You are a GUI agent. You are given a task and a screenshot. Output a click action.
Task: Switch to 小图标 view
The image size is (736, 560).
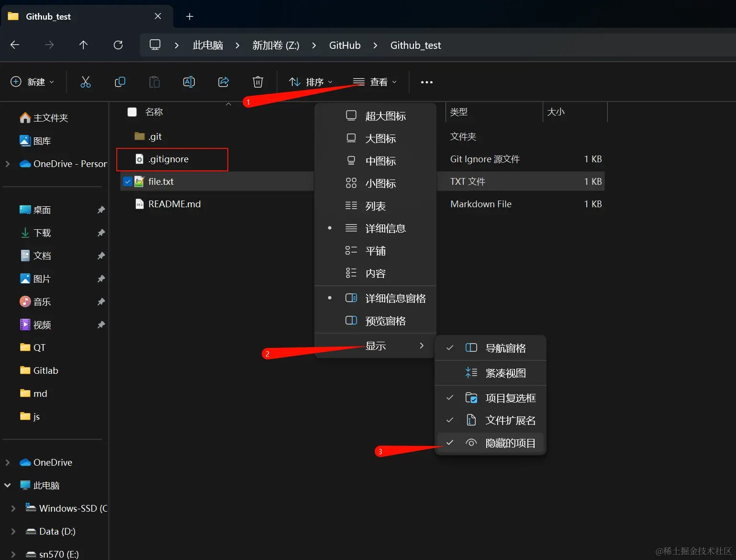click(376, 183)
